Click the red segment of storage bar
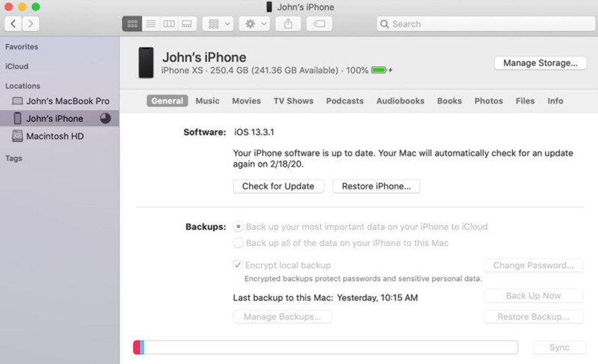The image size is (598, 364). [137, 348]
